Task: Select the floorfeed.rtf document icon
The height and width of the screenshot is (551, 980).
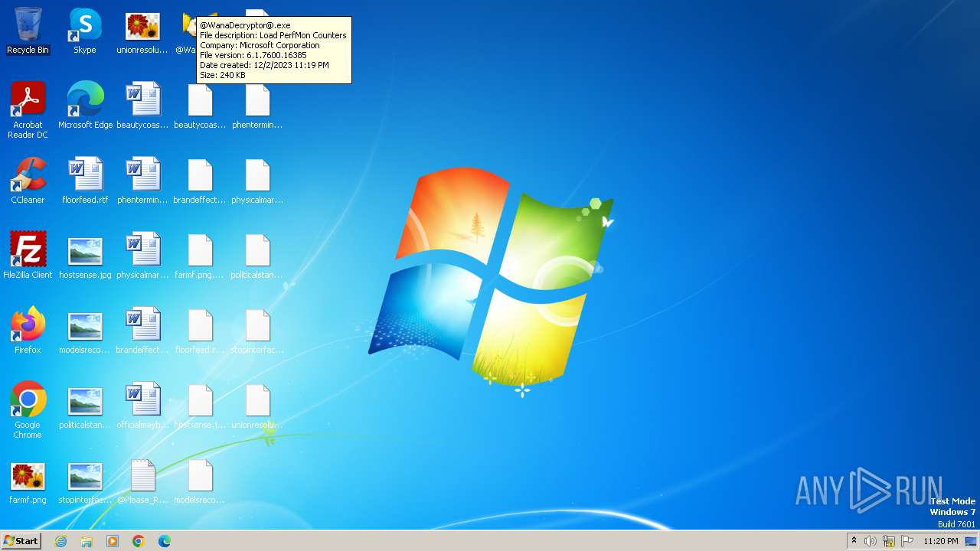Action: point(85,180)
